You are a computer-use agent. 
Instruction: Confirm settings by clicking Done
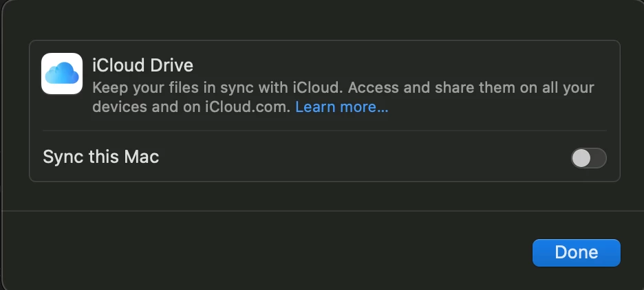click(x=576, y=252)
